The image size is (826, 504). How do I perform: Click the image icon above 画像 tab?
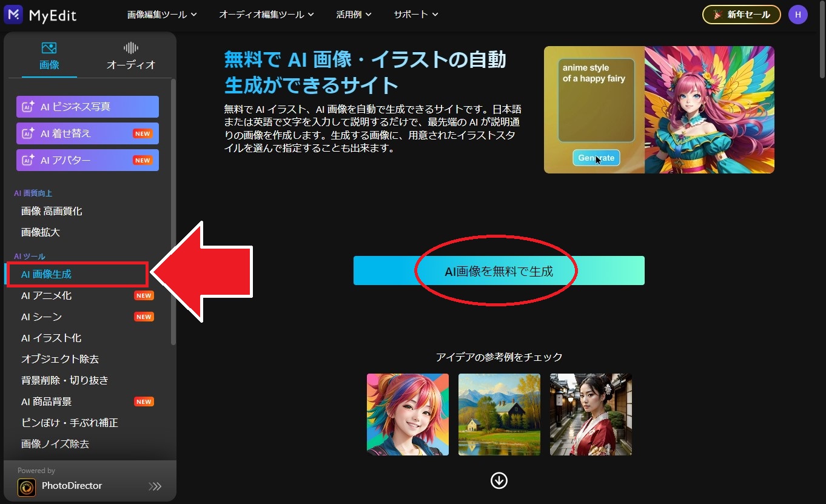[x=49, y=48]
